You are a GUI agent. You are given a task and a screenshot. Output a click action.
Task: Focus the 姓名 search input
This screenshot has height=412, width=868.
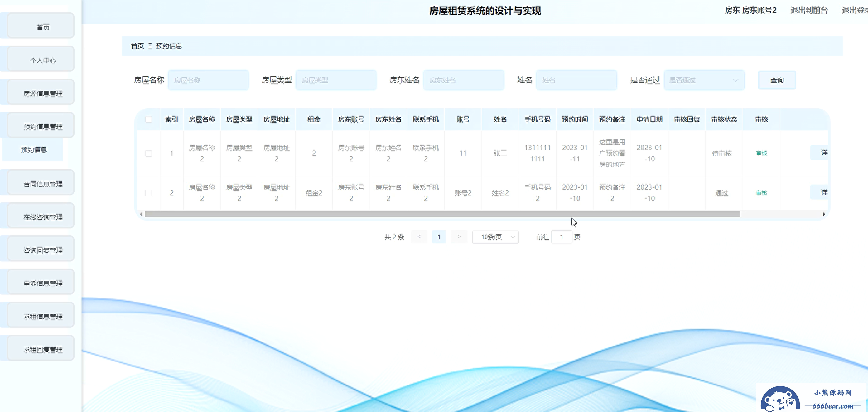pos(576,80)
